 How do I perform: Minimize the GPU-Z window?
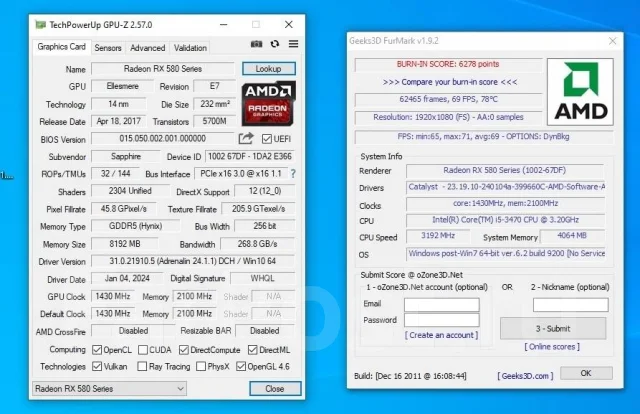click(x=223, y=24)
